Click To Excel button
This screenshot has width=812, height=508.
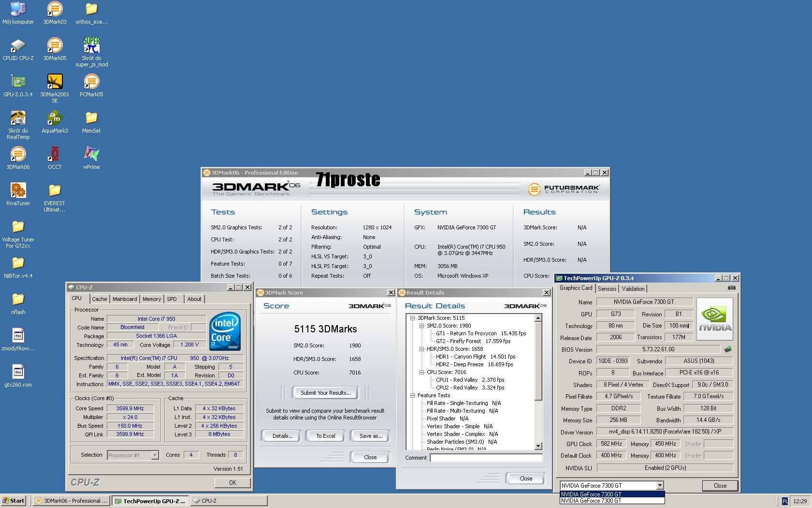326,436
